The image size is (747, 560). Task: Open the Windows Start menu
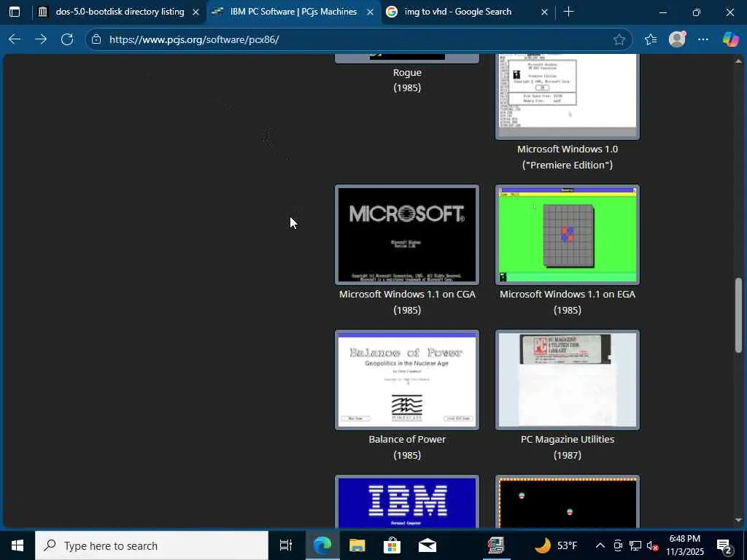18,545
